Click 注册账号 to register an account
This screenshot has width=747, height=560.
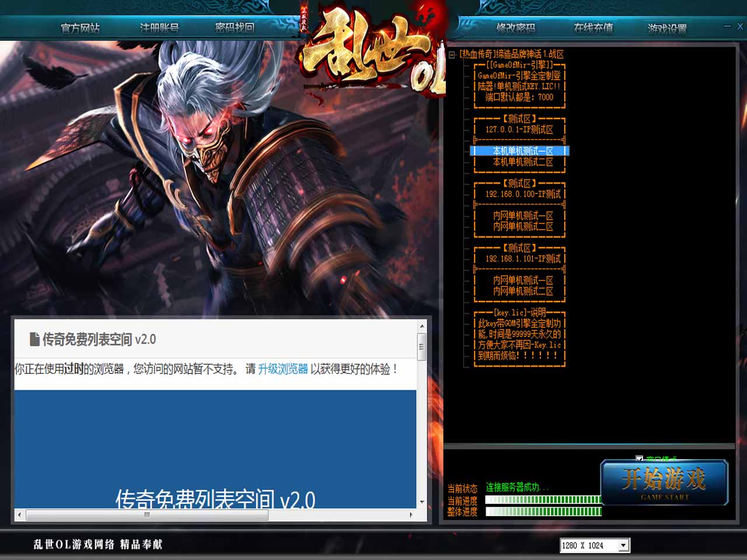pos(159,27)
